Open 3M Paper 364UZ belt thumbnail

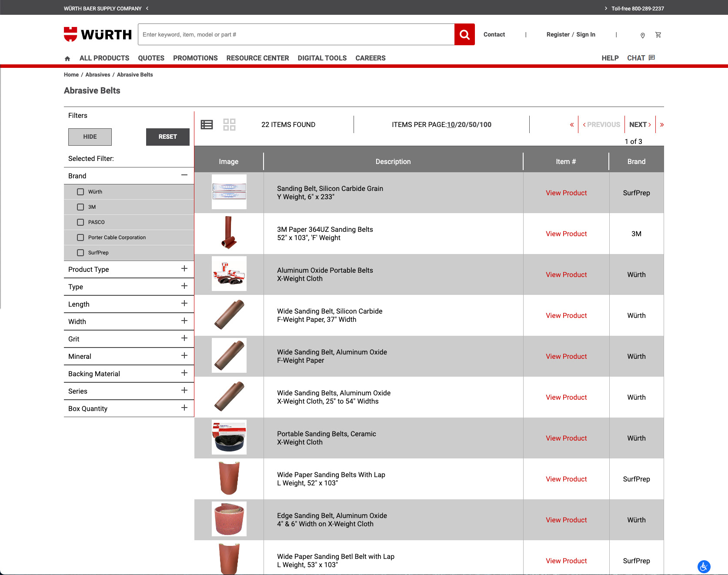[229, 233]
